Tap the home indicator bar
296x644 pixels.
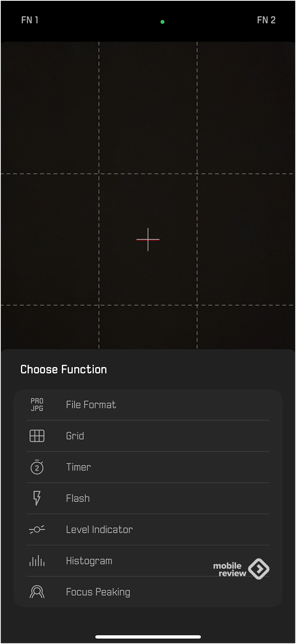[x=148, y=637]
